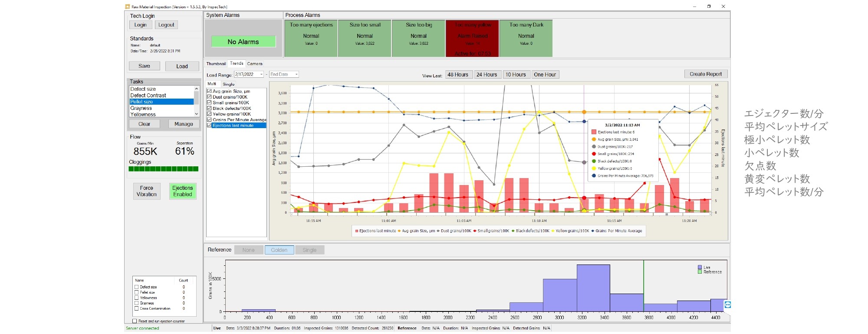Screen dimensions: 868x334
Task: Click the TeamViewer icon beside the histogram
Action: [727, 305]
